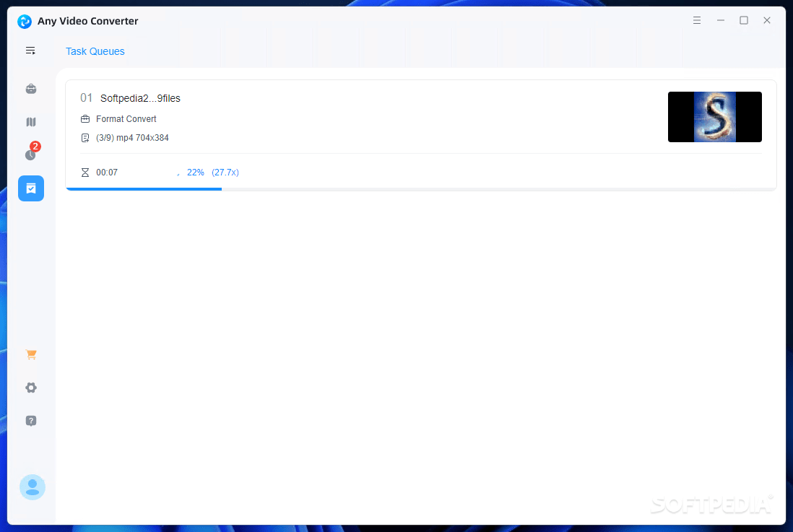
Task: Open the top-right app menu
Action: coord(697,20)
